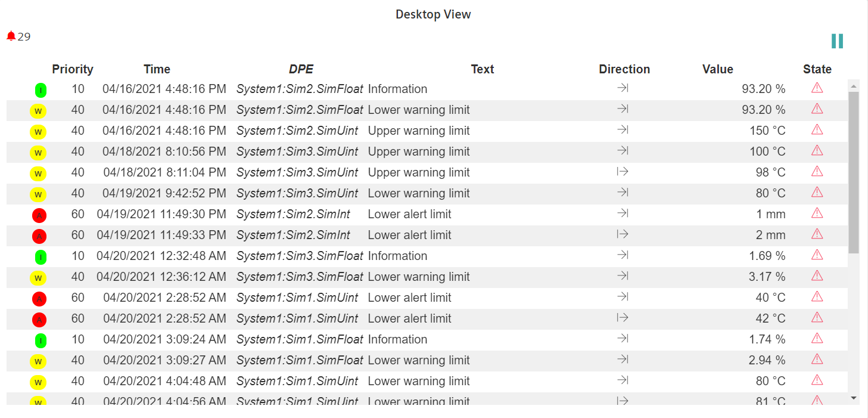Click the direction arrow for the 98 °C row
This screenshot has height=418, width=868.
(x=623, y=172)
